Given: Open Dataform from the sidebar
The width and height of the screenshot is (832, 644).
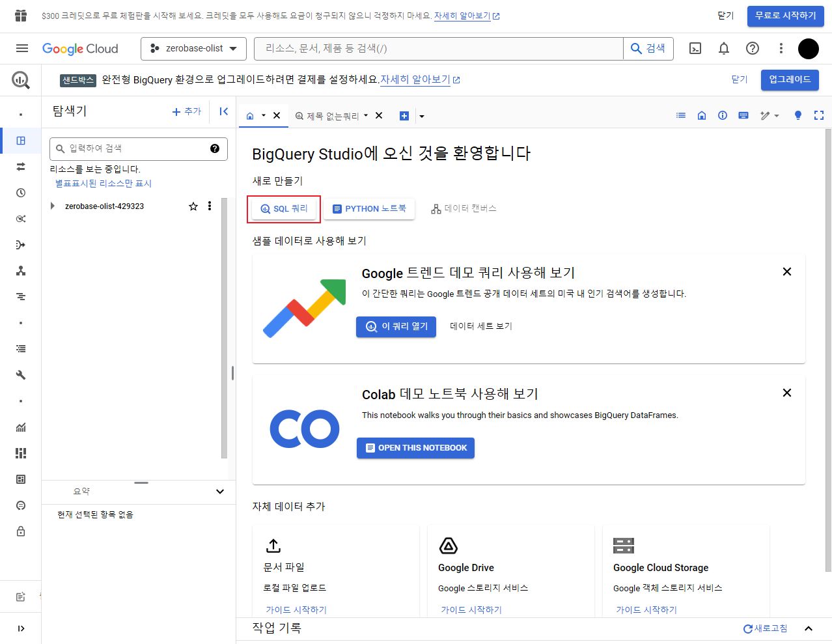Looking at the screenshot, I should coord(21,245).
